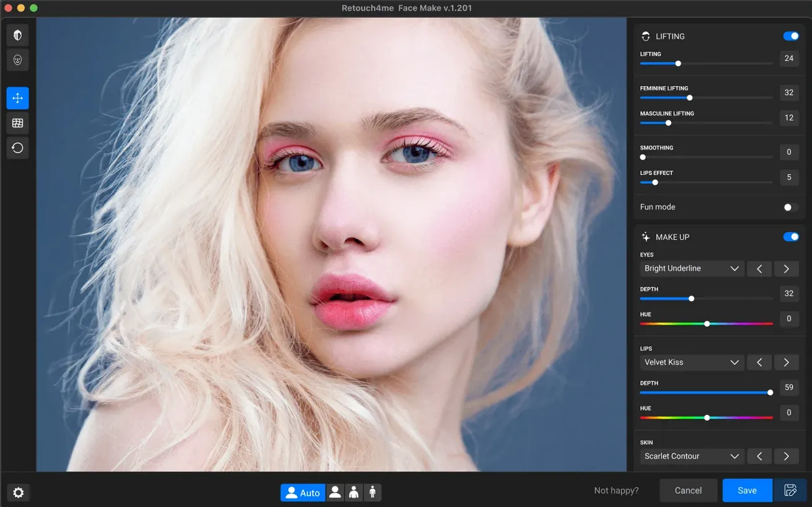Open the settings gear
This screenshot has height=507, width=812.
tap(18, 492)
